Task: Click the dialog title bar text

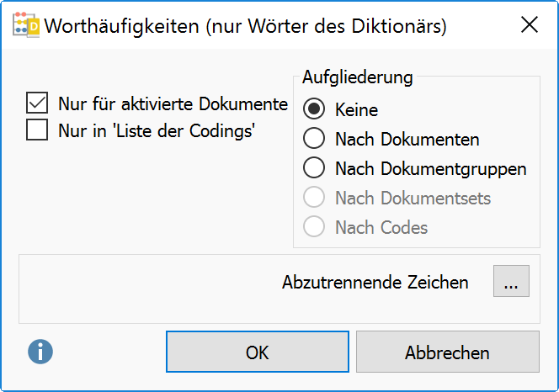Action: coord(245,25)
